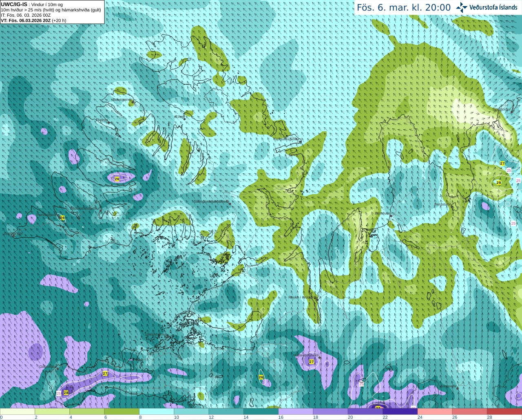Click the yellow 27 gust marker below Siglufjörður
The width and height of the screenshot is (522, 420).
click(502, 164)
